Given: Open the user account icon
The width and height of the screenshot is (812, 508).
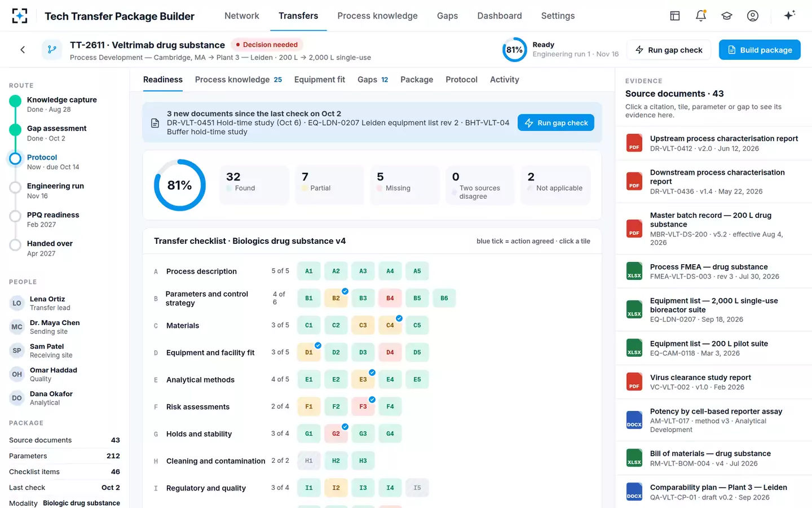Looking at the screenshot, I should (x=753, y=16).
